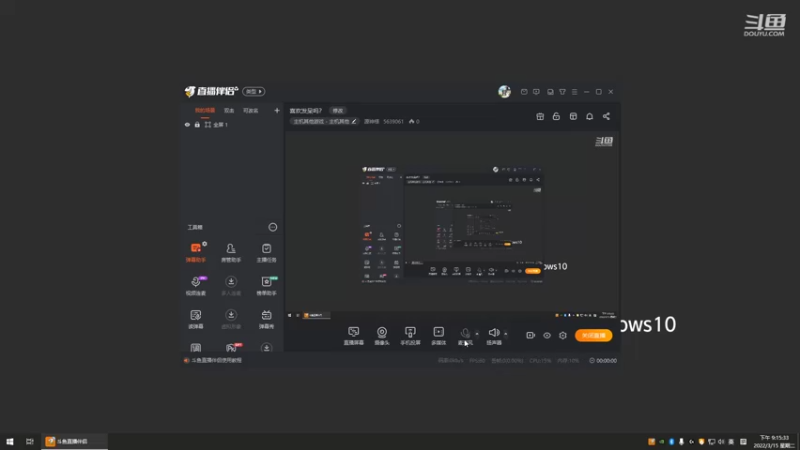Open the Windows Start menu

coord(10,441)
